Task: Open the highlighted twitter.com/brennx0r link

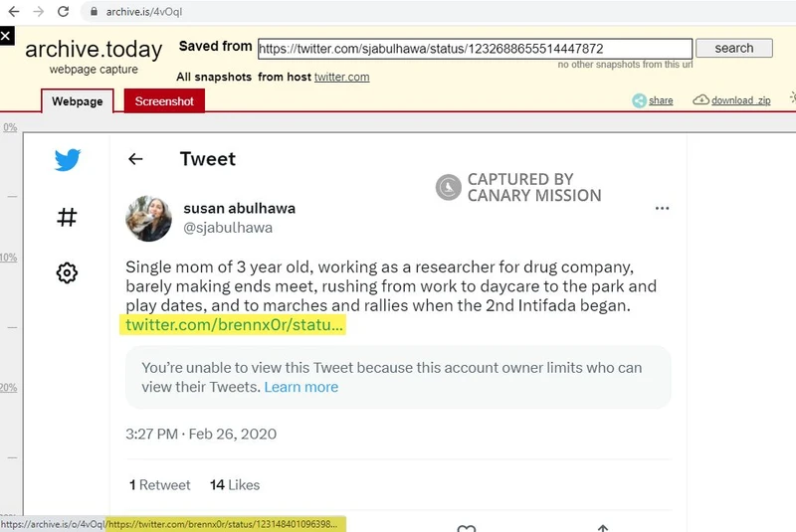Action: tap(235, 324)
